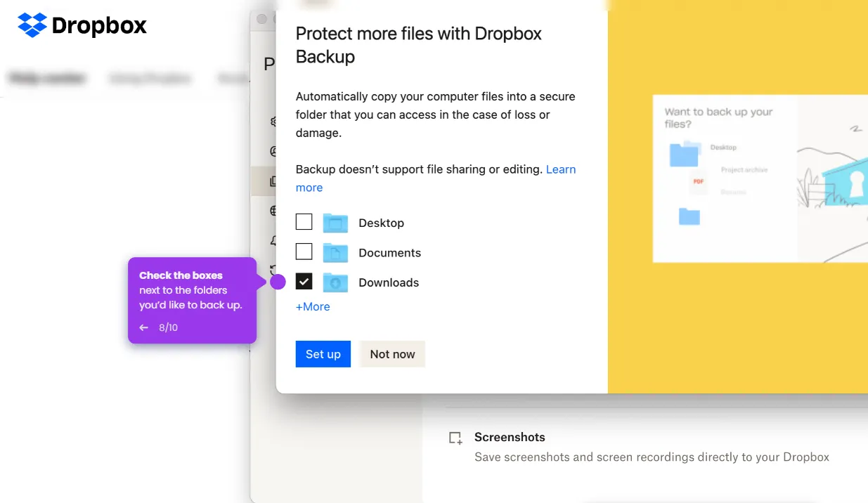Expand folder list with +More
The width and height of the screenshot is (868, 503).
(x=313, y=306)
